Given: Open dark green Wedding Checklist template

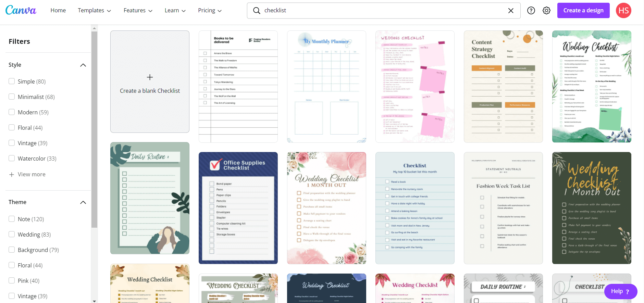Looking at the screenshot, I should pos(592,208).
